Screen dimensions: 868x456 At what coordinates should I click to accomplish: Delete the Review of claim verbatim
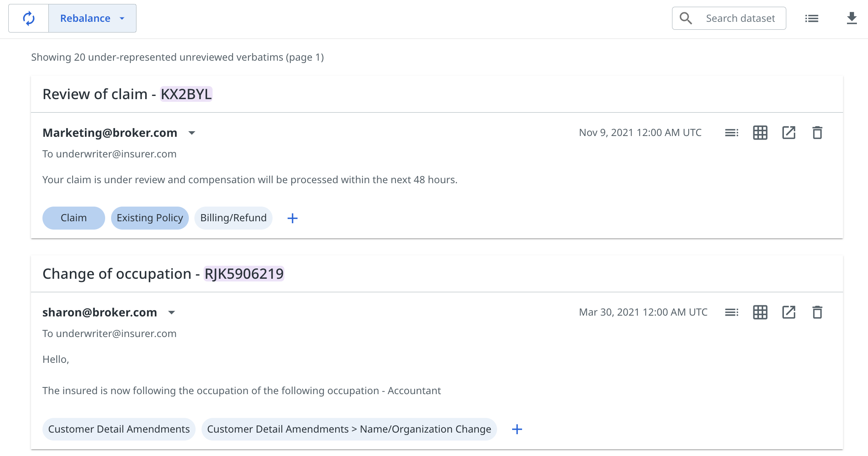click(x=817, y=133)
